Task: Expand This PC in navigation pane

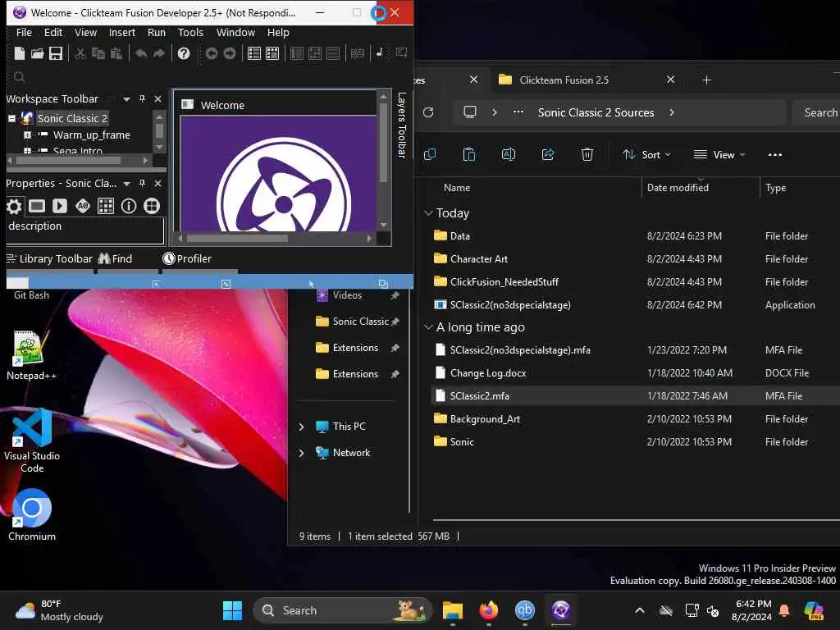Action: tap(302, 427)
